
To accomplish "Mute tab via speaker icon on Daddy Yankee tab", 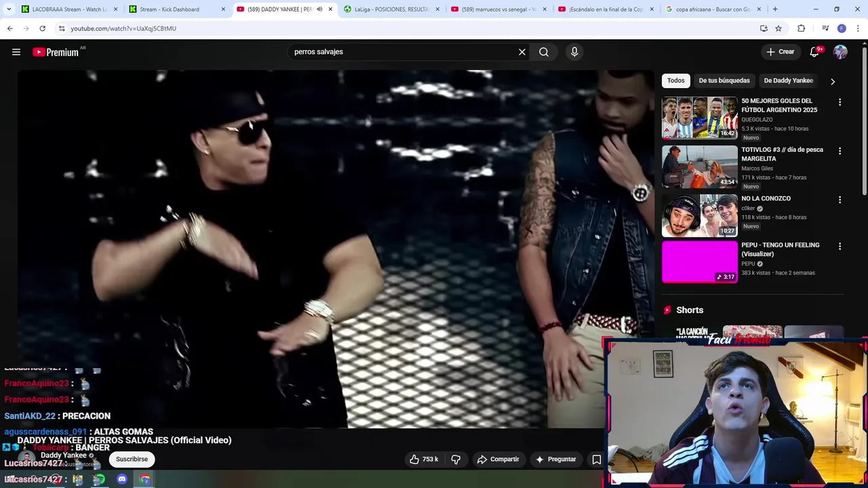I will pyautogui.click(x=319, y=9).
